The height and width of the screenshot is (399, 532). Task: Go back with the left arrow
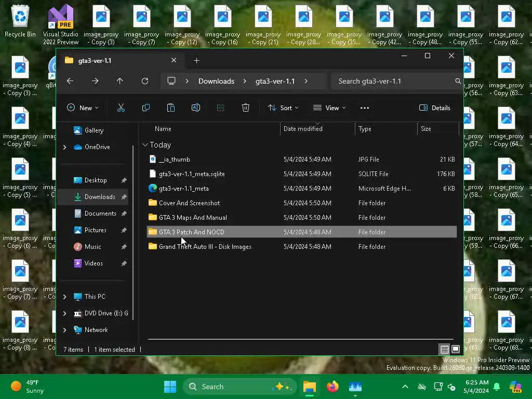coord(70,81)
